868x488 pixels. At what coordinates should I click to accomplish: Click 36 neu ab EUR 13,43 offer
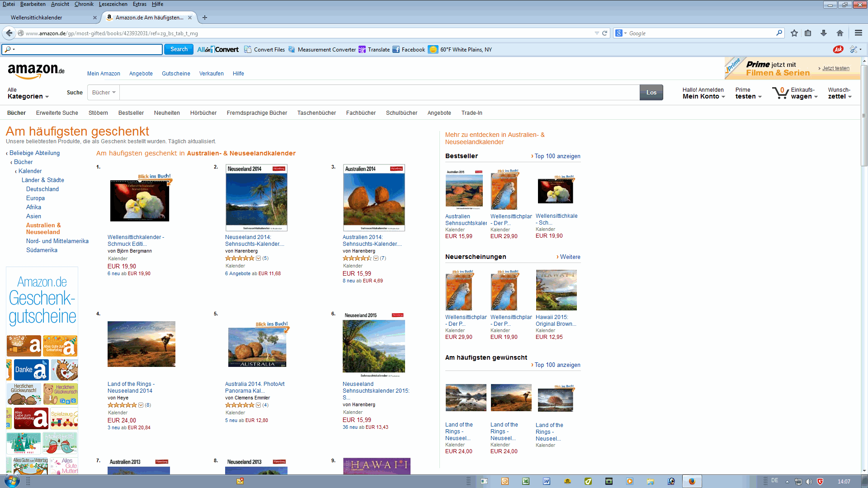click(x=365, y=427)
